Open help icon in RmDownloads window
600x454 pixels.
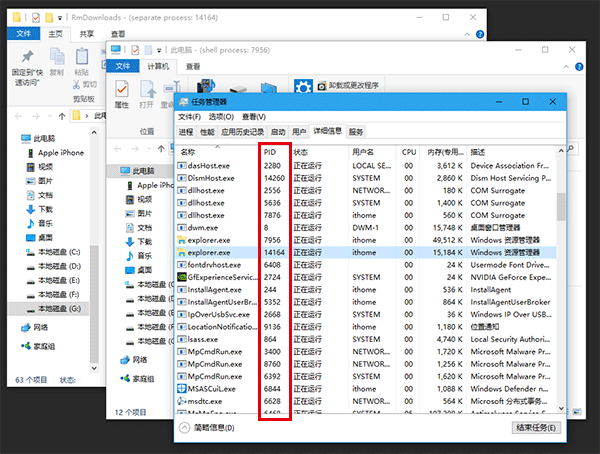point(480,34)
